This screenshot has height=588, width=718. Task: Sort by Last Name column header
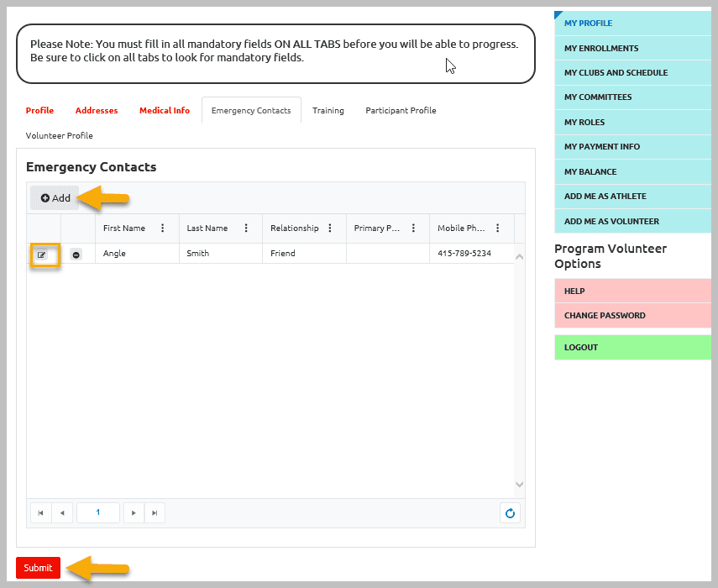(x=207, y=228)
